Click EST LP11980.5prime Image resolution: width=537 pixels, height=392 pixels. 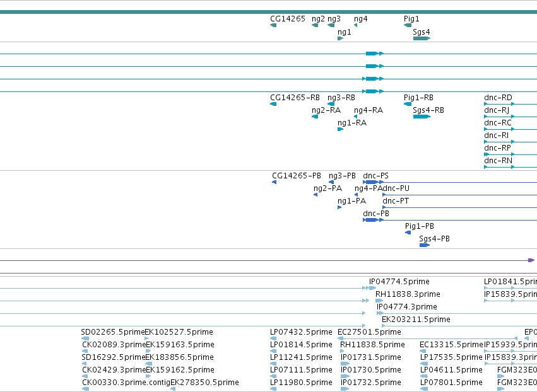(x=301, y=383)
